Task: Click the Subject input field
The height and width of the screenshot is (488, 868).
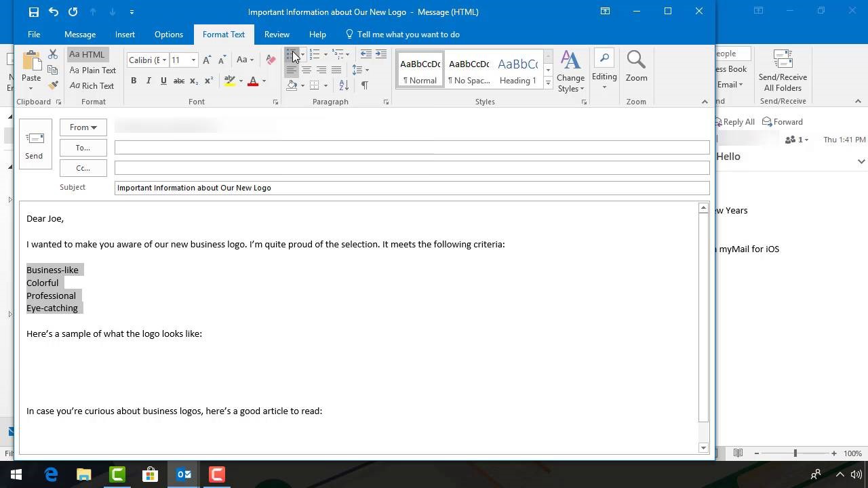Action: pos(412,188)
